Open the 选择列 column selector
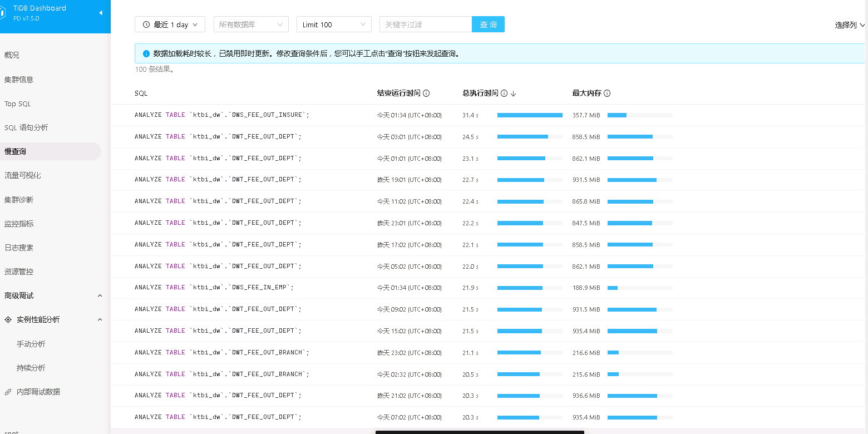 coord(850,25)
